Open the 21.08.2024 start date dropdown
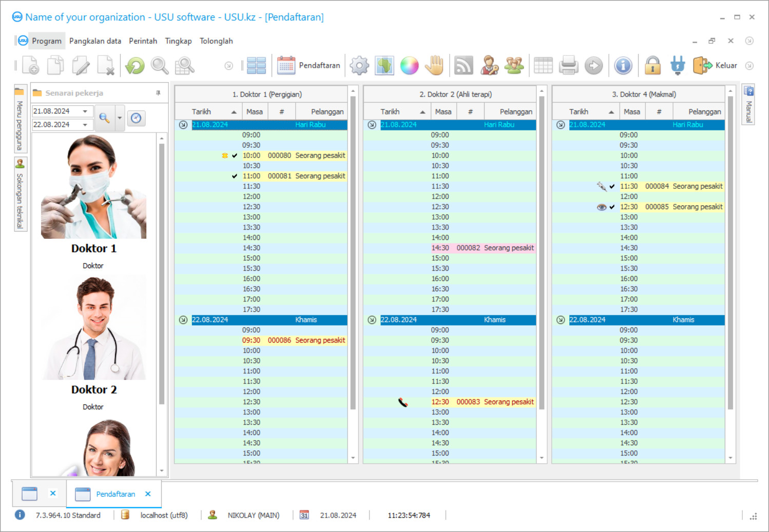This screenshot has height=532, width=769. point(85,111)
